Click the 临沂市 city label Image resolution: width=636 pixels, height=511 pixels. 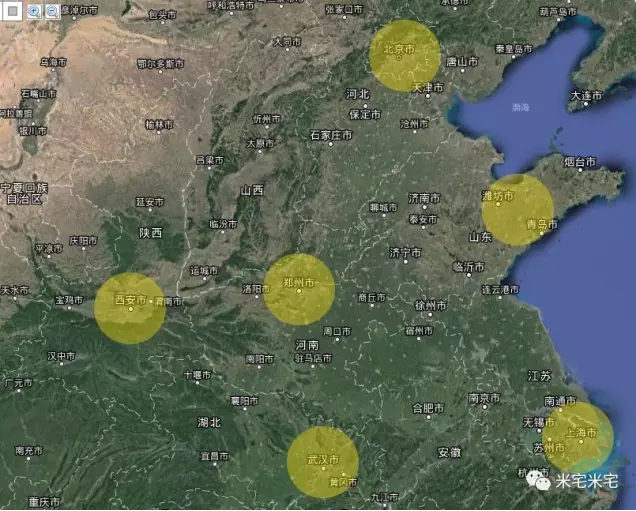click(x=468, y=266)
